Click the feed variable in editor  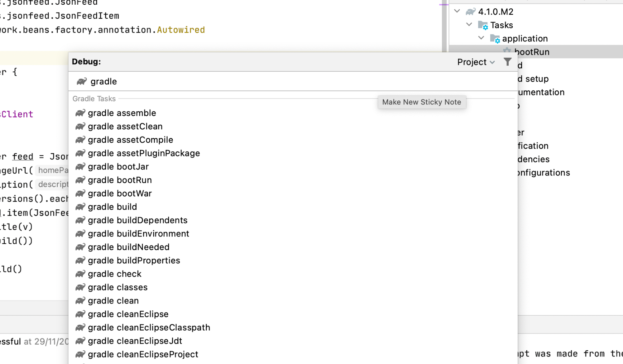pos(22,157)
